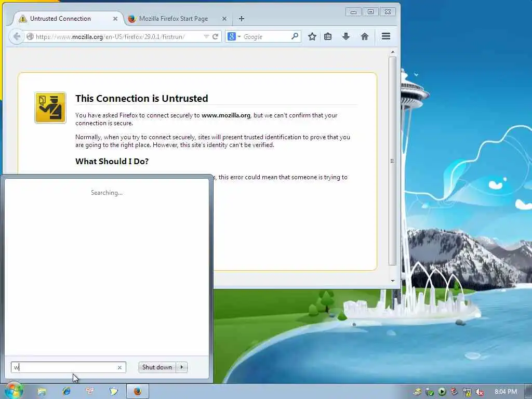Click the Firefox taskbar button

tap(137, 392)
